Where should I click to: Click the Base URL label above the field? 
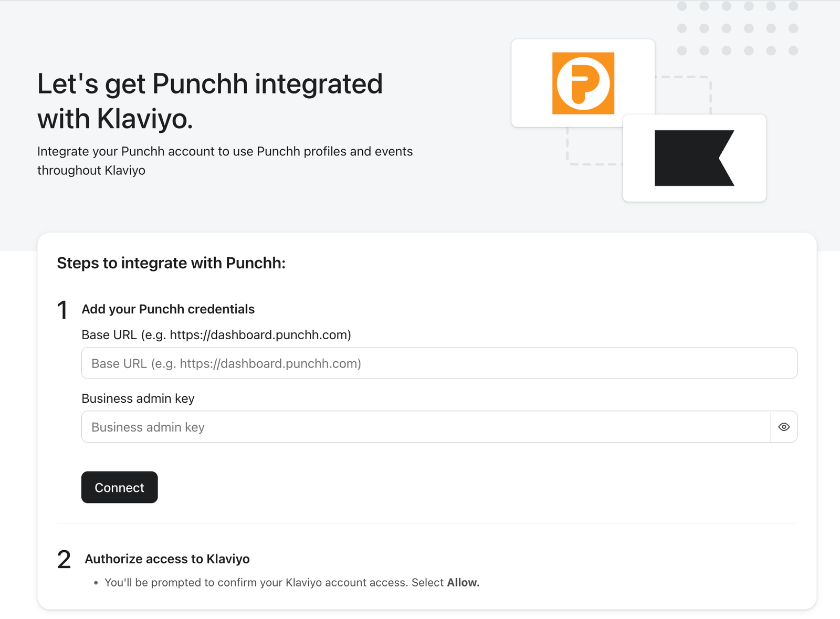coord(216,335)
